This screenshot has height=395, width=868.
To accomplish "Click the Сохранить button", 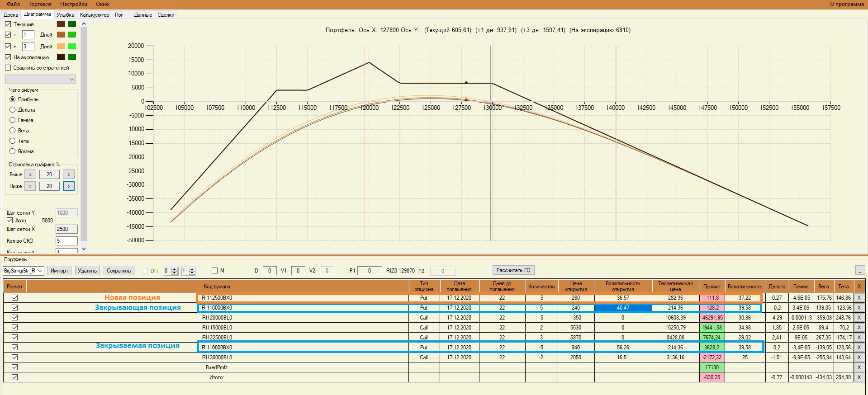I will pyautogui.click(x=119, y=271).
